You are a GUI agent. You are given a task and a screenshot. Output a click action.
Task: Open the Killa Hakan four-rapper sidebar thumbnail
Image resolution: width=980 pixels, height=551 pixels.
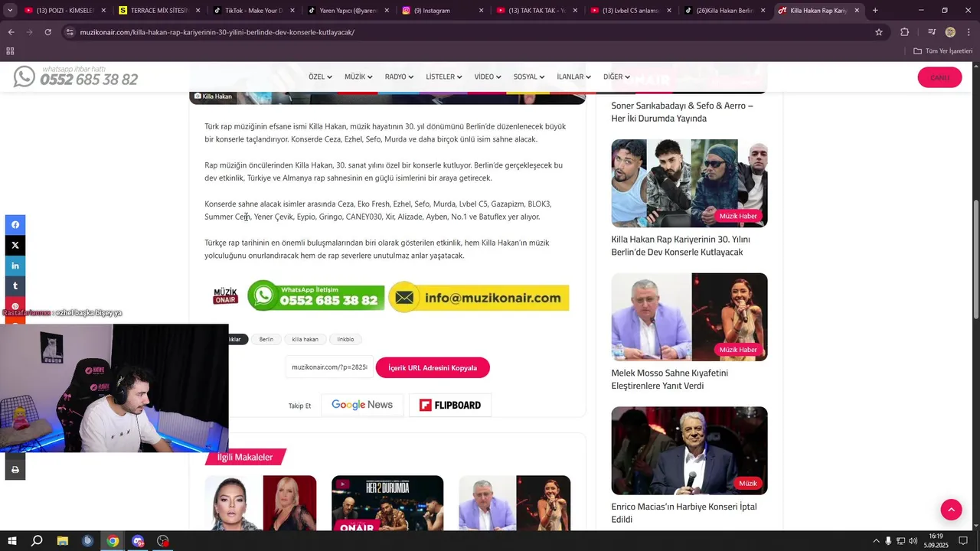[689, 183]
